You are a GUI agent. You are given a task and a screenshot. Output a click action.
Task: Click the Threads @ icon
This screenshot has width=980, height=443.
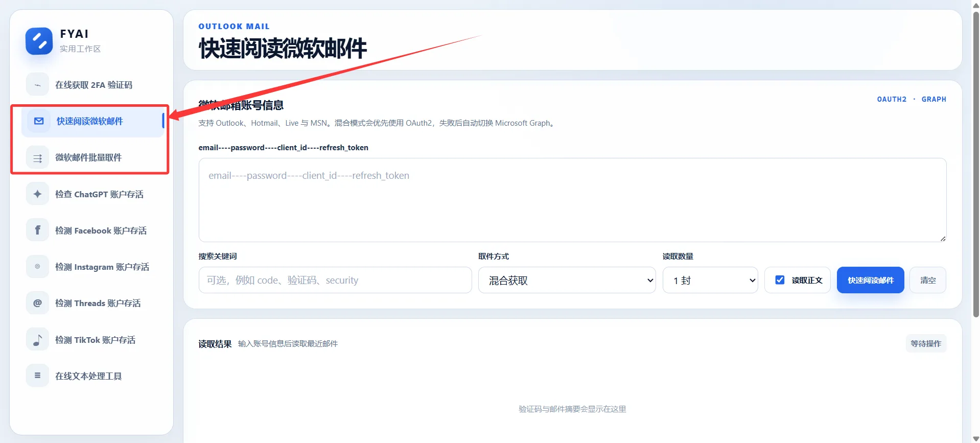[37, 303]
